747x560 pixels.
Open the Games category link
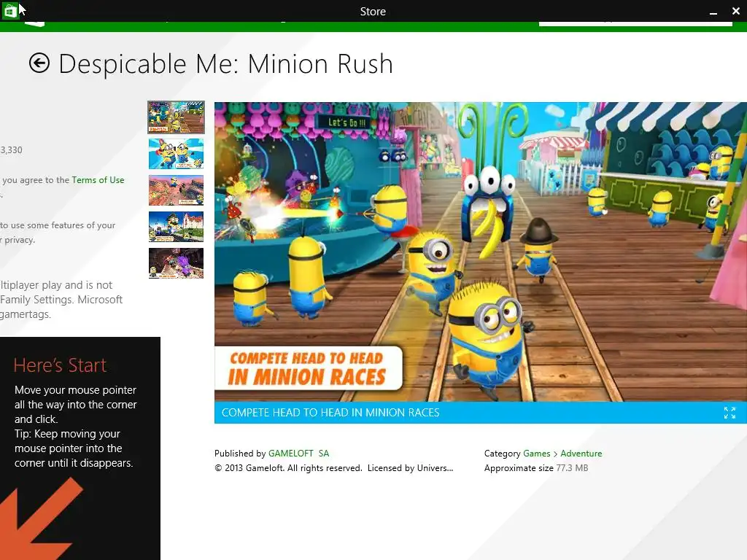coord(536,454)
